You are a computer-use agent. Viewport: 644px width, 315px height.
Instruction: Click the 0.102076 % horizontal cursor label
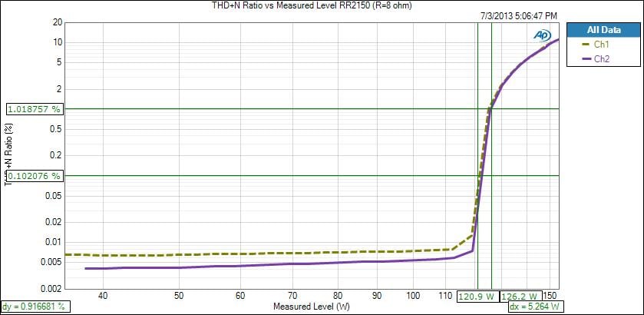point(33,176)
